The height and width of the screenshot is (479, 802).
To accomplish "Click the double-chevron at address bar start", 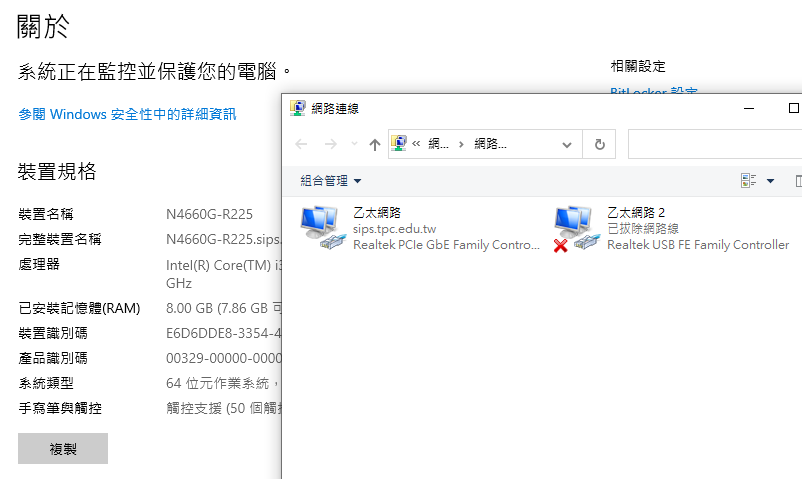I will point(416,144).
